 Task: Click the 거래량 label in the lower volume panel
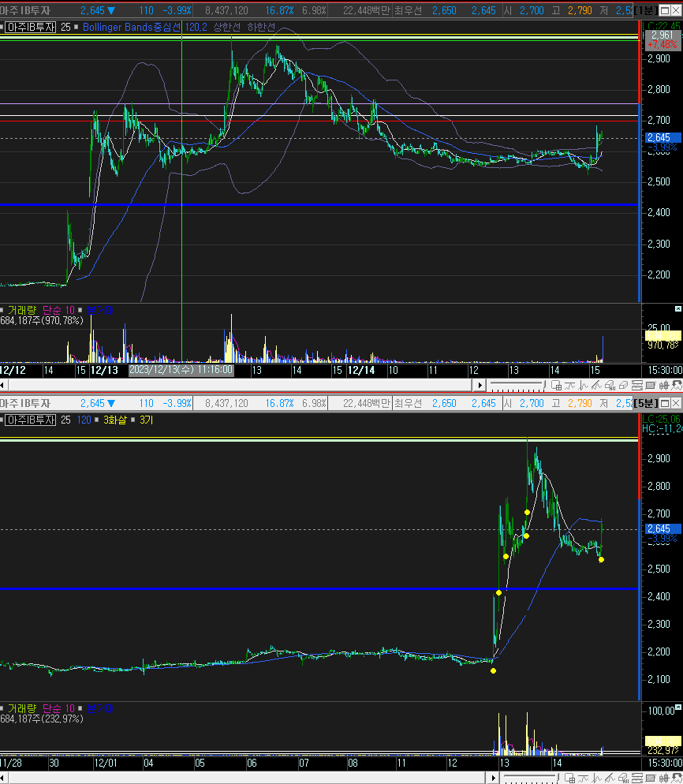point(22,708)
